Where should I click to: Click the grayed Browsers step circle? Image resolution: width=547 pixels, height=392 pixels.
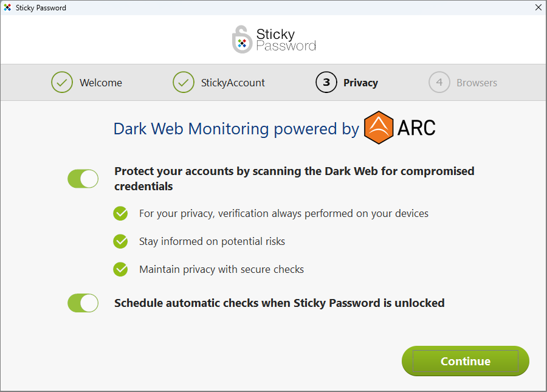pos(439,82)
